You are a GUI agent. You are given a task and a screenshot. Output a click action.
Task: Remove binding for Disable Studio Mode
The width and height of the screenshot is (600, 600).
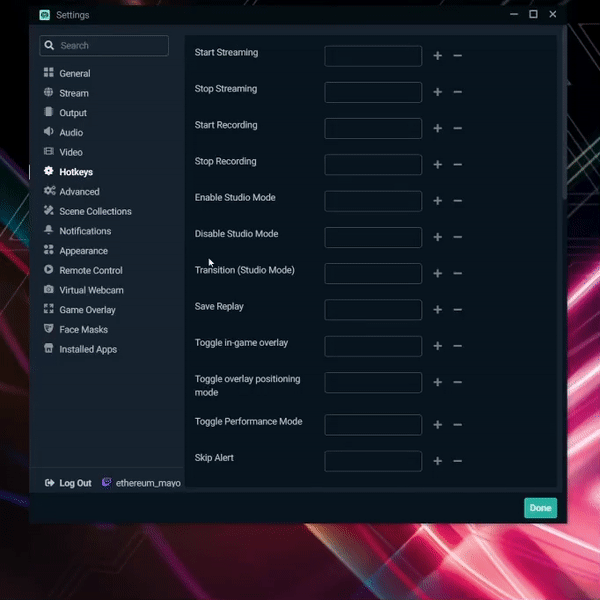458,237
